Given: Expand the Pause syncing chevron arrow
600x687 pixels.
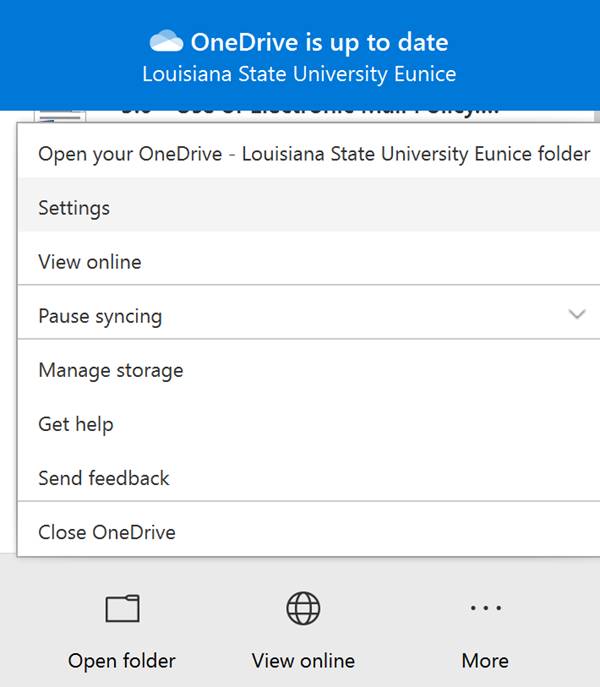Looking at the screenshot, I should click(x=577, y=314).
